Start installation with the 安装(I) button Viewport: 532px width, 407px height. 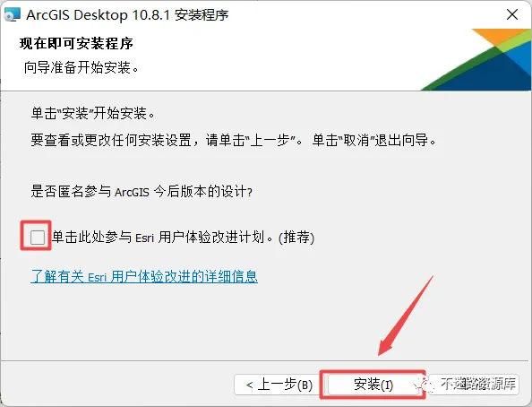(x=373, y=385)
